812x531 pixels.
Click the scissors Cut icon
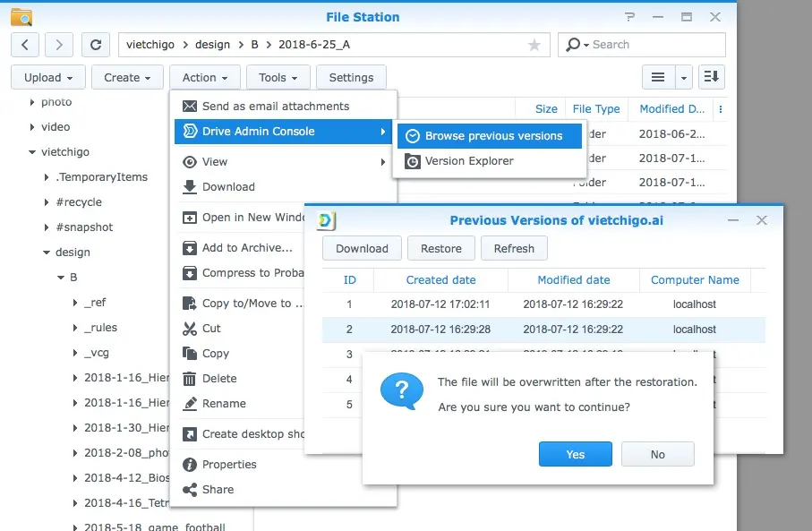click(190, 329)
